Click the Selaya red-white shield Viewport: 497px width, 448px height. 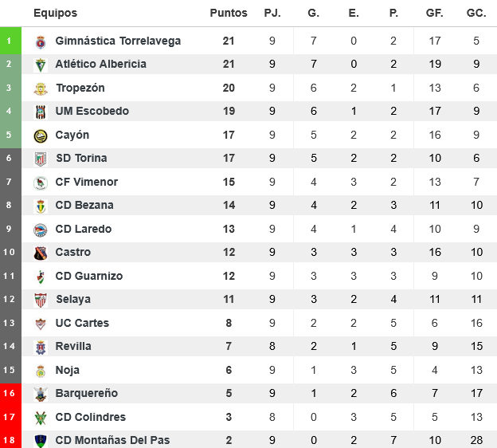click(41, 300)
